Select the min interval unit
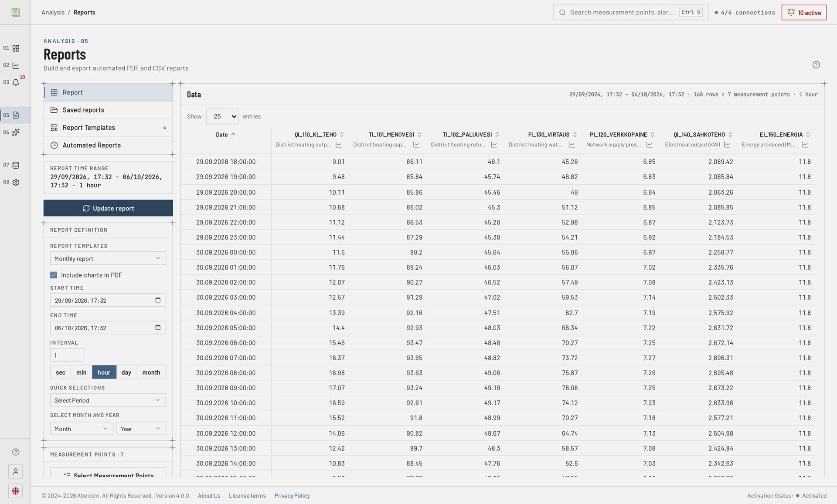 click(82, 372)
